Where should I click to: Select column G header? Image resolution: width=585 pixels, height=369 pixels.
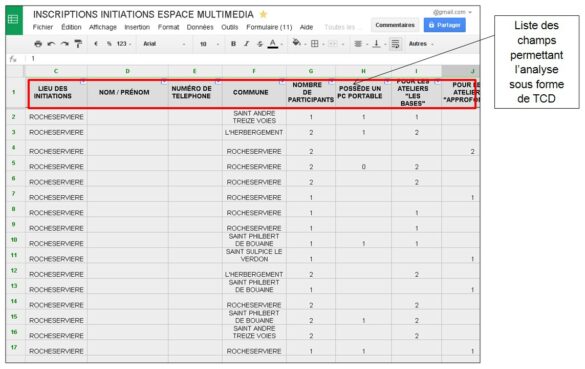(311, 71)
